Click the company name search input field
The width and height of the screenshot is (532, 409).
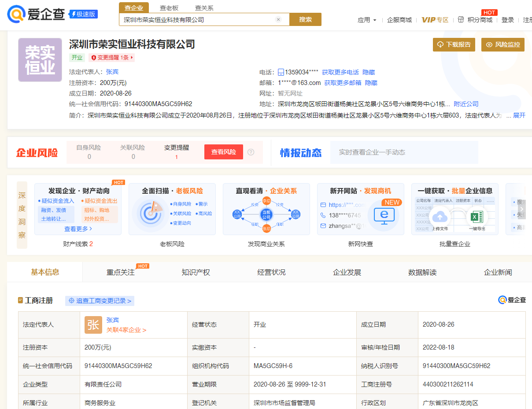pyautogui.click(x=198, y=19)
